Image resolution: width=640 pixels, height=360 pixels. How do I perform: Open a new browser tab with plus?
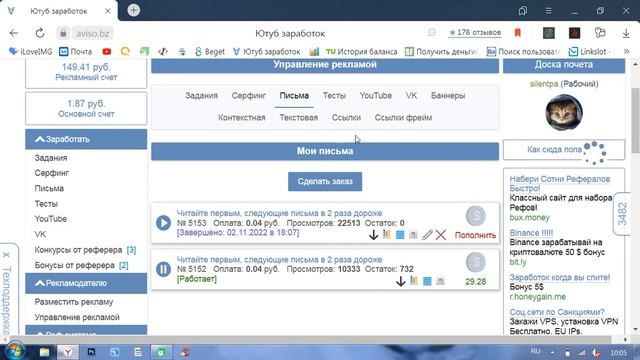pos(133,10)
